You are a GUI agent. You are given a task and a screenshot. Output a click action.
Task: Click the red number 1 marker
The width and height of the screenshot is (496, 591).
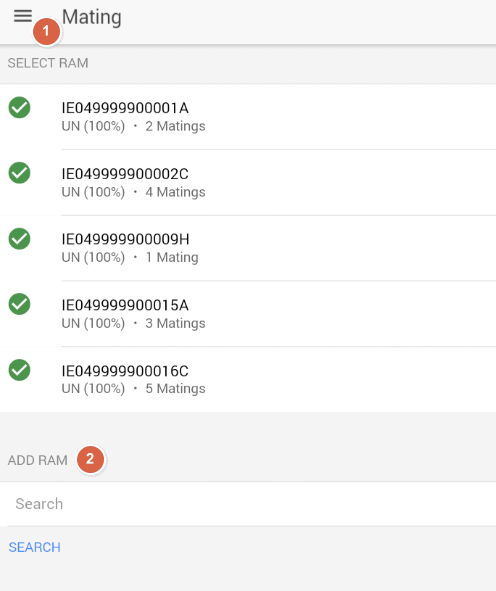point(46,31)
